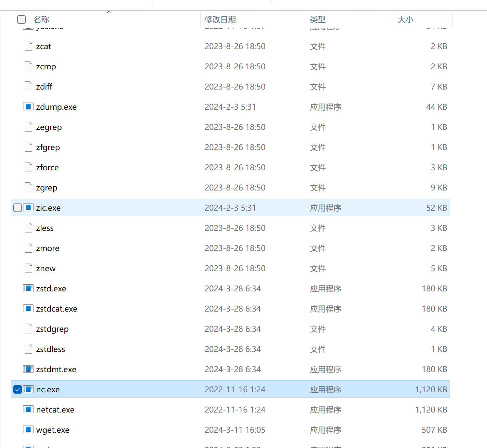
Task: Select the file name zegrep
Action: (49, 127)
